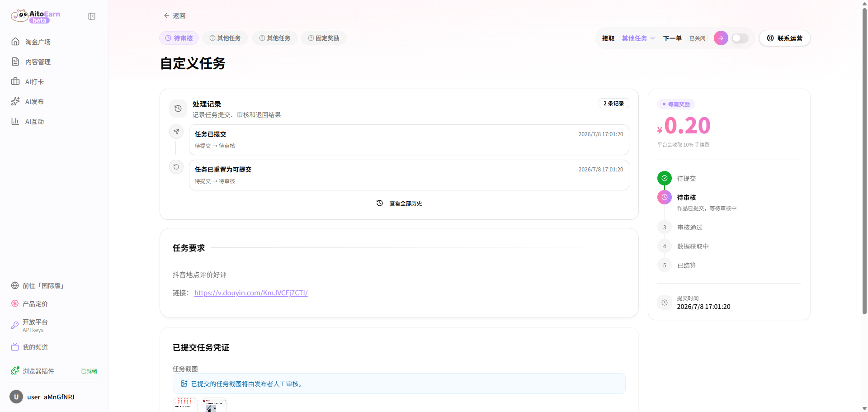Open the 任务已重置为可提交 record card
The image size is (868, 412).
[x=409, y=175]
